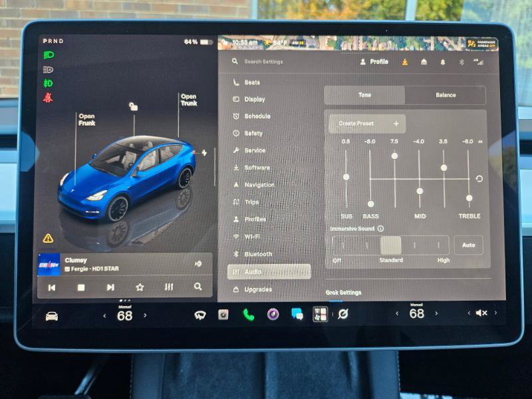Select the Standard immersive sound setting

391,245
